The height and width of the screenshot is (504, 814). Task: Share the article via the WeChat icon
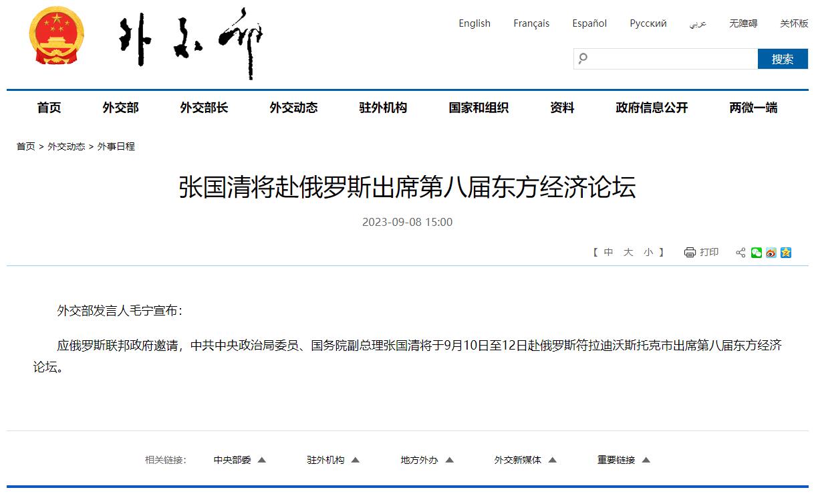756,253
